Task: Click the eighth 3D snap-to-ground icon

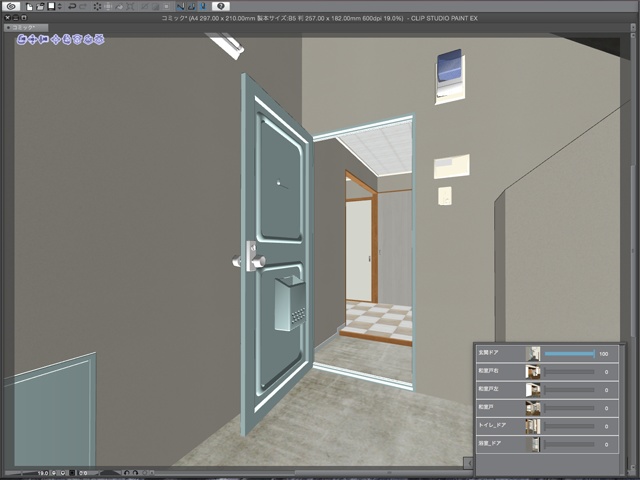Action: tap(99, 40)
